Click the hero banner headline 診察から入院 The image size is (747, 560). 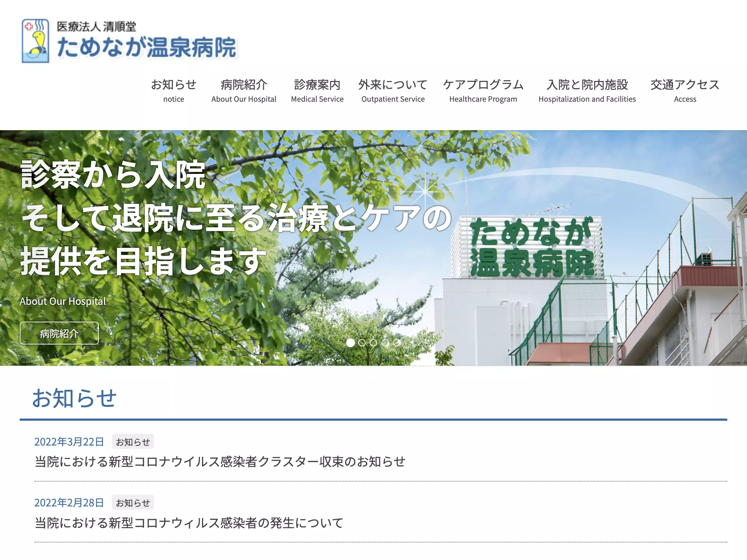[113, 175]
